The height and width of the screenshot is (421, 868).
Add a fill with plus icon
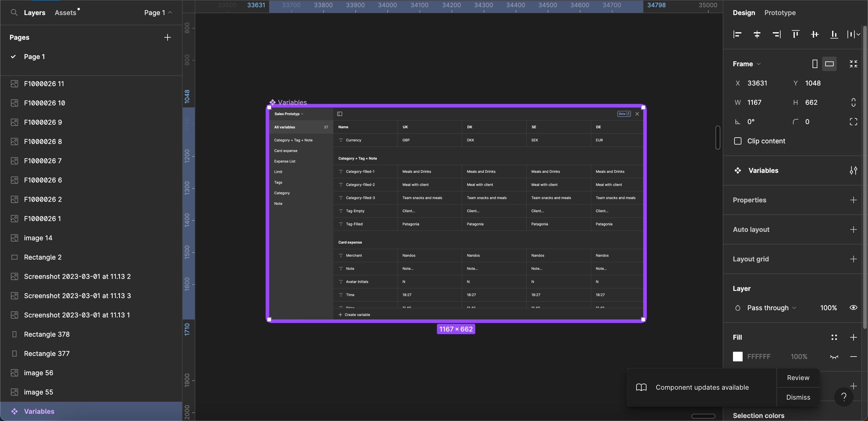853,337
